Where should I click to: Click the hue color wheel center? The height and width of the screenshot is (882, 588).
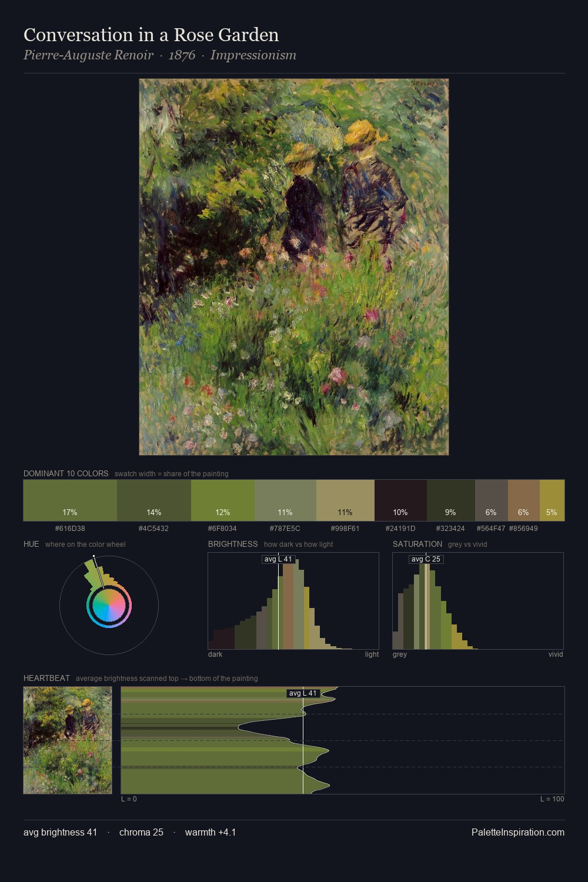coord(109,605)
